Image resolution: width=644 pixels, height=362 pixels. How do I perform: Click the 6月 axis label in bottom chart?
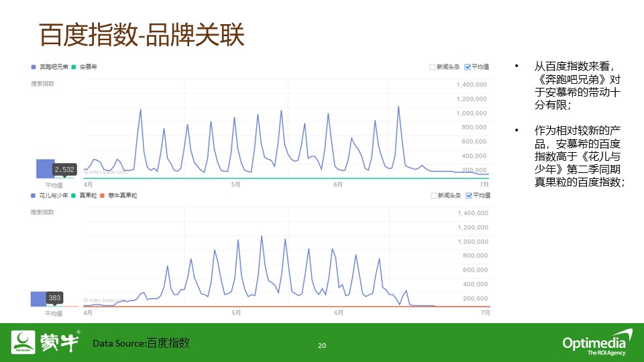(x=339, y=313)
